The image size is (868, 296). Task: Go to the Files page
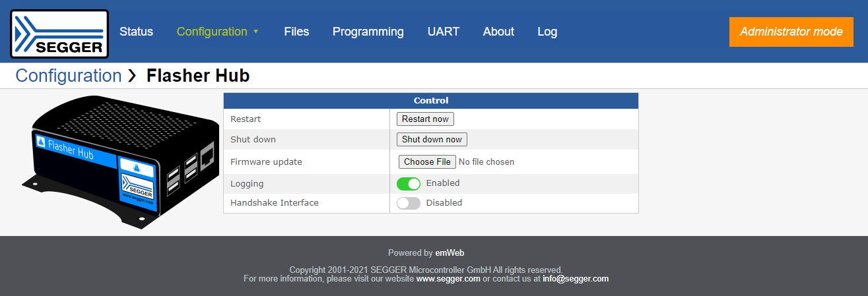pos(296,32)
